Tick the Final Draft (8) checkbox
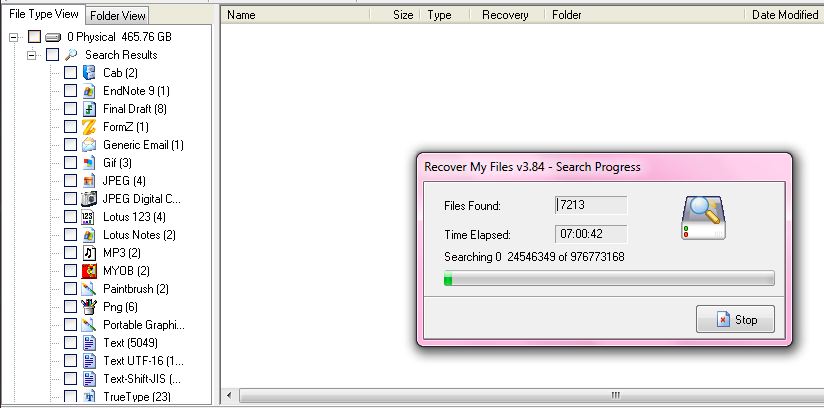This screenshot has height=408, width=824. coord(70,109)
